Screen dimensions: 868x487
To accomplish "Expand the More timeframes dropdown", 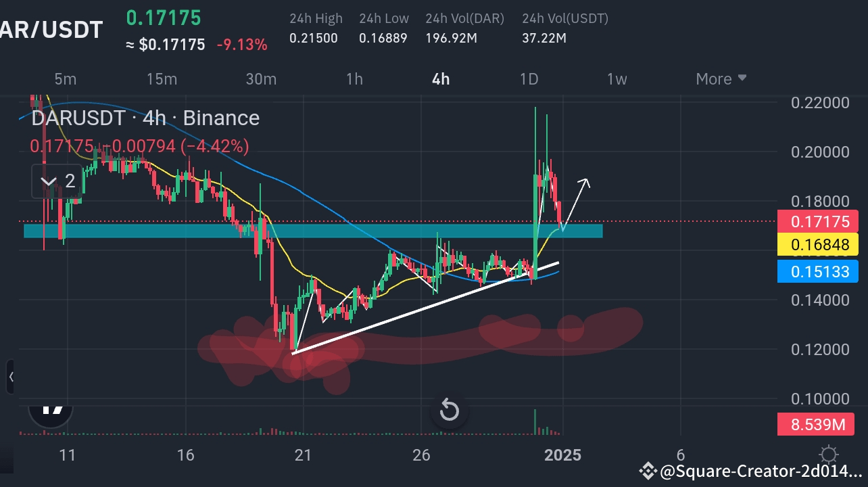I will tap(719, 79).
